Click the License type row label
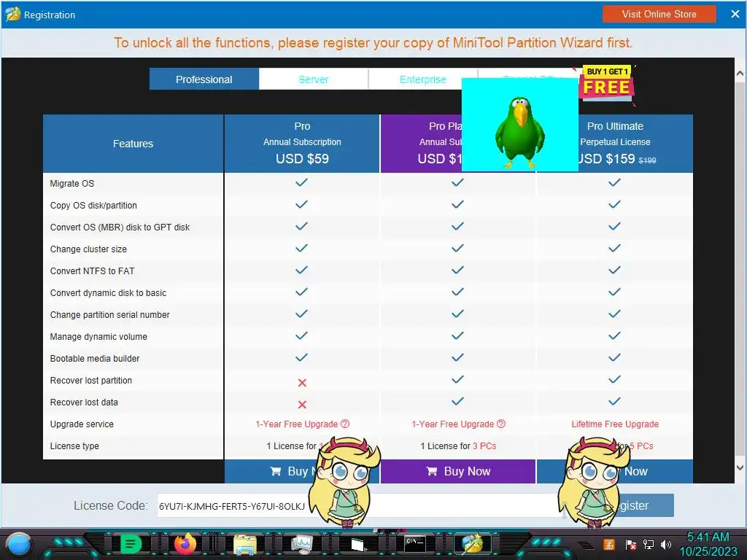747x560 pixels. click(74, 446)
